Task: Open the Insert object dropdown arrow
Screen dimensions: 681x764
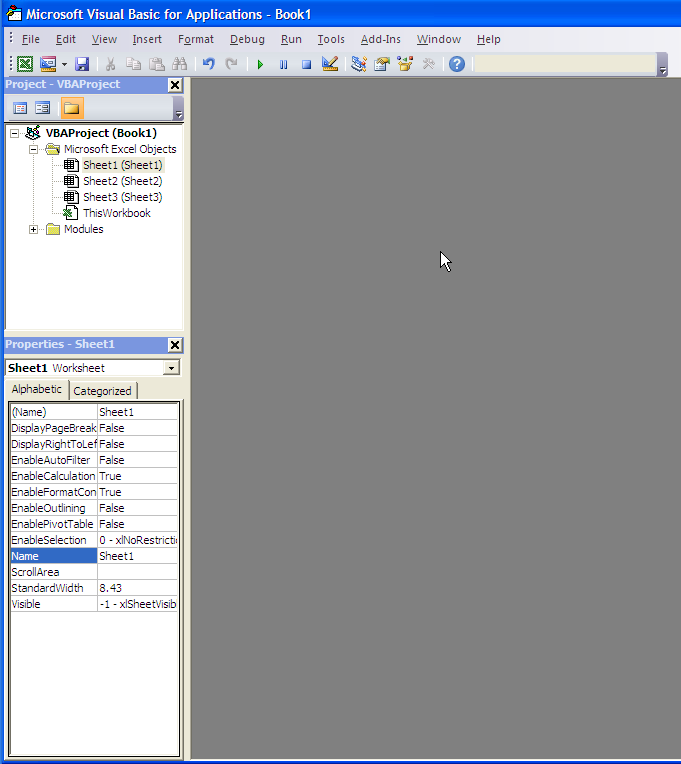Action: pos(64,64)
